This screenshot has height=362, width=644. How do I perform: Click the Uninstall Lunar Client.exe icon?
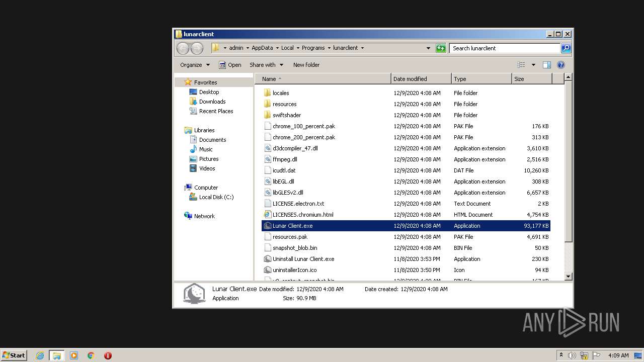[x=268, y=259]
